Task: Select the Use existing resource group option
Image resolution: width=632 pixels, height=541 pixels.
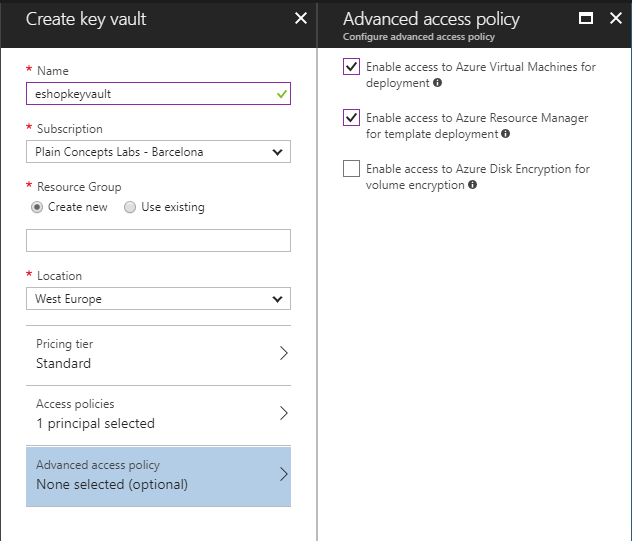Action: pos(130,207)
